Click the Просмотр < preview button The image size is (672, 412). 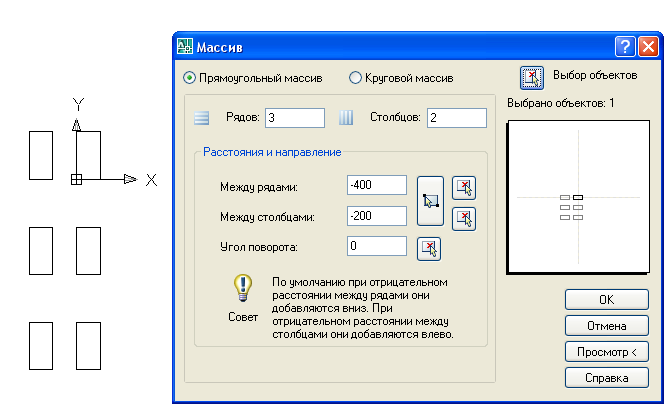click(x=607, y=352)
